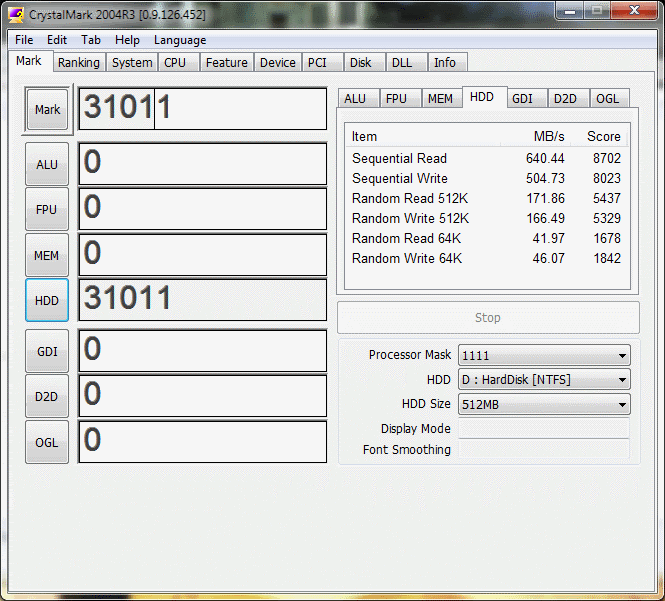
Task: Expand the HDD drive selection dropdown
Action: click(544, 380)
